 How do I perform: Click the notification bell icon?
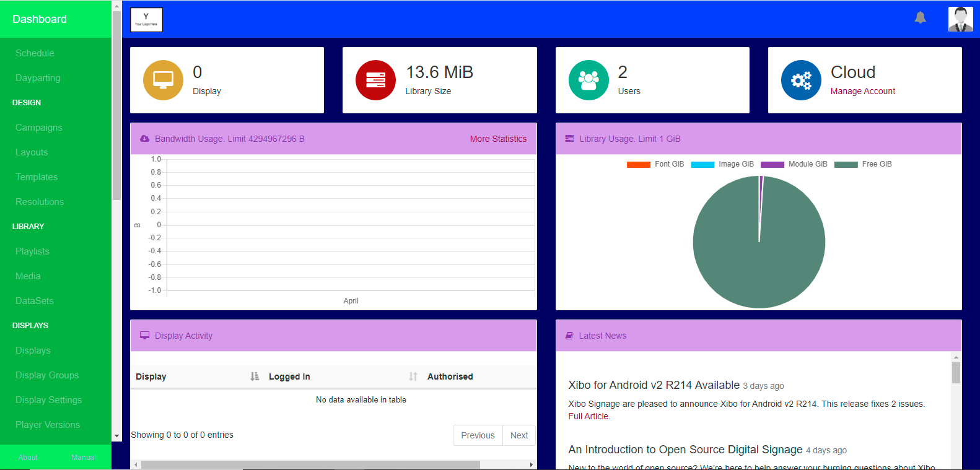pos(920,18)
